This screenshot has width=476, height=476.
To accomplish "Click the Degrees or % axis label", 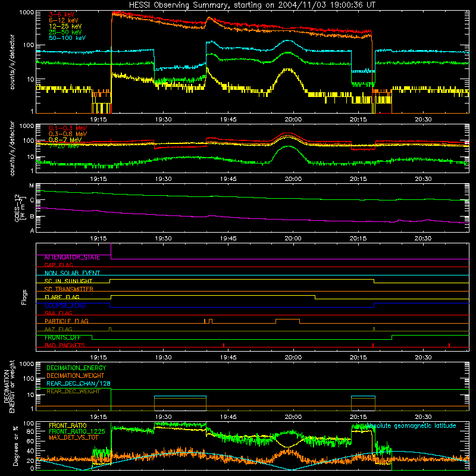I will [x=15, y=446].
